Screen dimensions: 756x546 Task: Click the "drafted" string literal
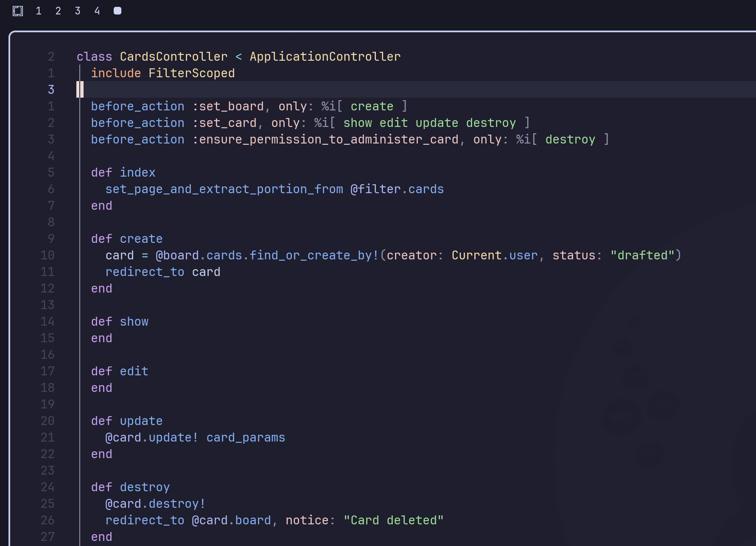pos(642,255)
